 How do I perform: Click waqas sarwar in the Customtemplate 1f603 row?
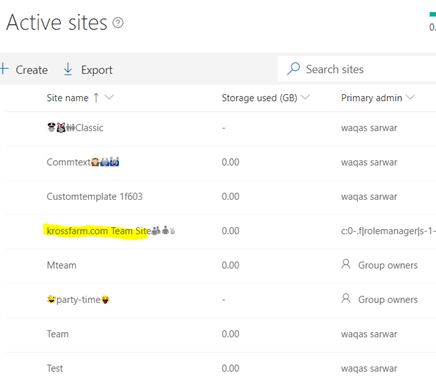[x=369, y=197]
